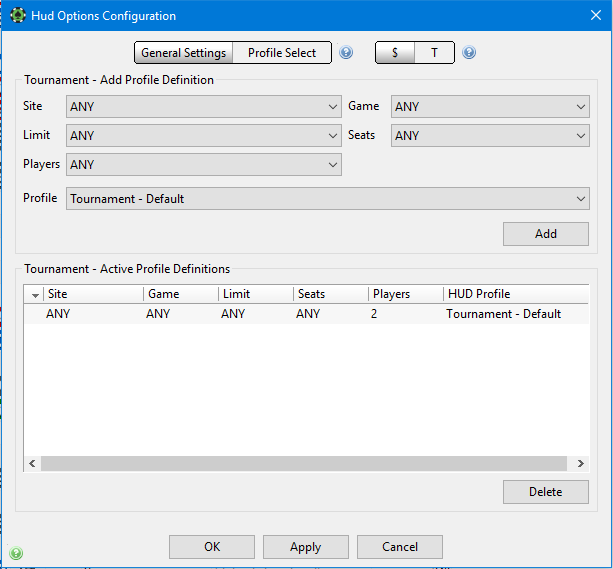Open the Game dropdown

tap(490, 106)
